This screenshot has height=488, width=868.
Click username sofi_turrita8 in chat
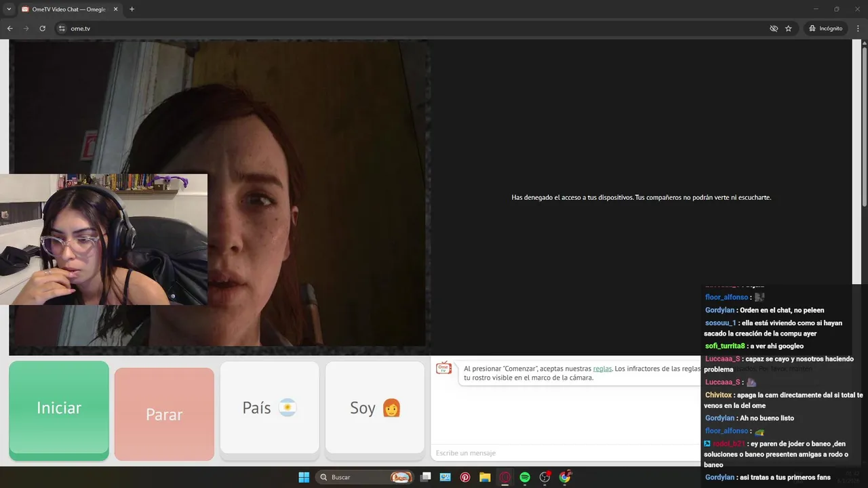725,346
